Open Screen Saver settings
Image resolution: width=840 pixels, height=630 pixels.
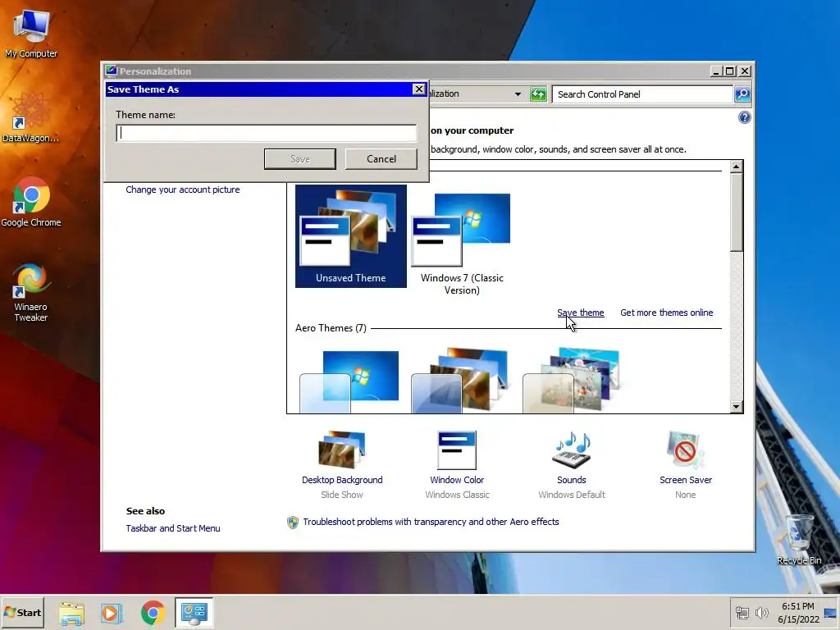(x=686, y=465)
